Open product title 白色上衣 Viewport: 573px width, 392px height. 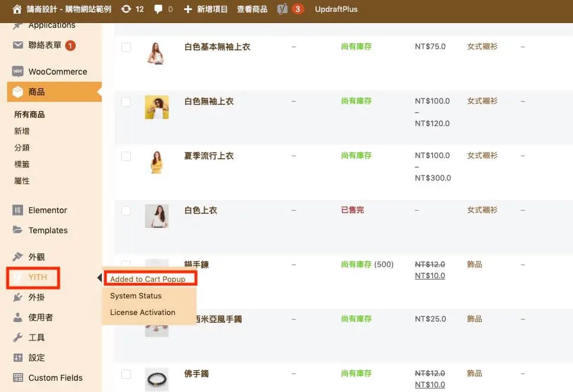(201, 210)
